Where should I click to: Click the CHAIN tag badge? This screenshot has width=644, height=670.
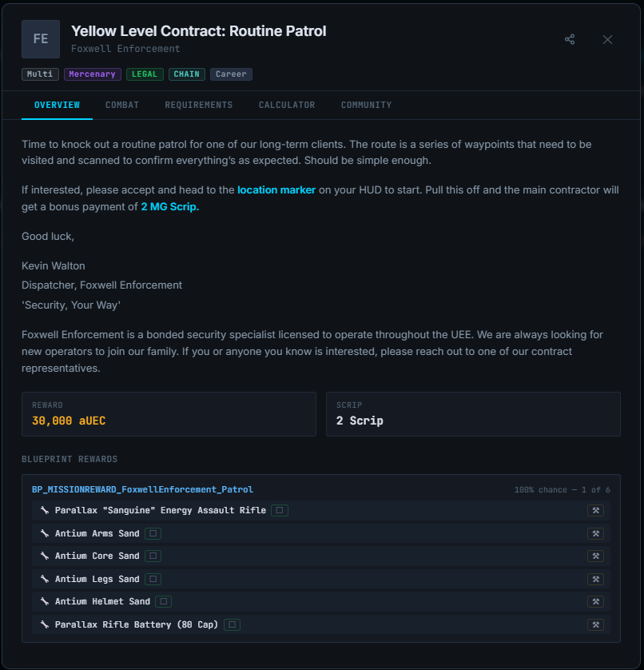(187, 74)
